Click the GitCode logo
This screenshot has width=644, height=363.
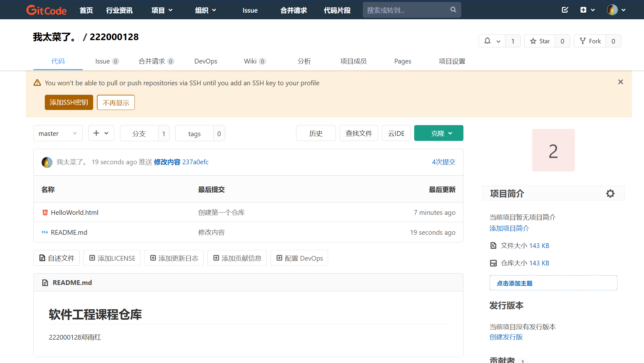click(x=46, y=10)
